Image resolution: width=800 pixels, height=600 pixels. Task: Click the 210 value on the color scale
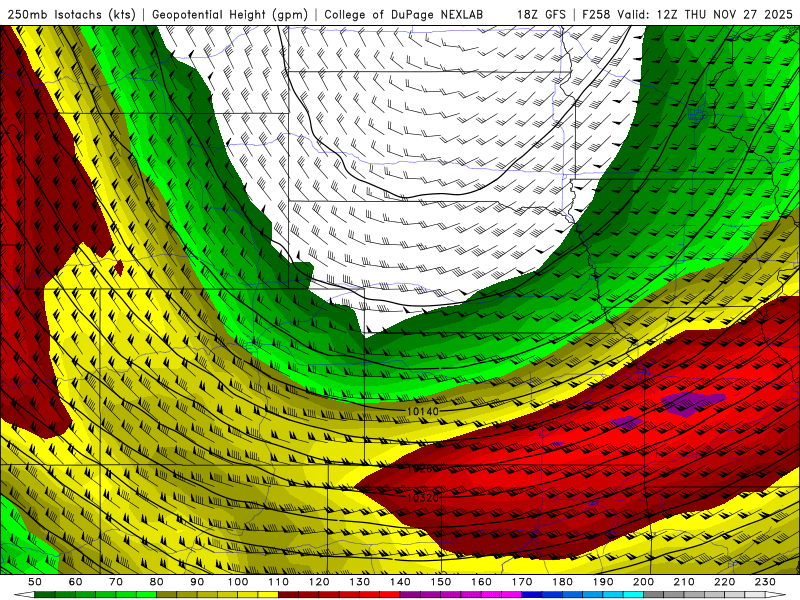(684, 582)
